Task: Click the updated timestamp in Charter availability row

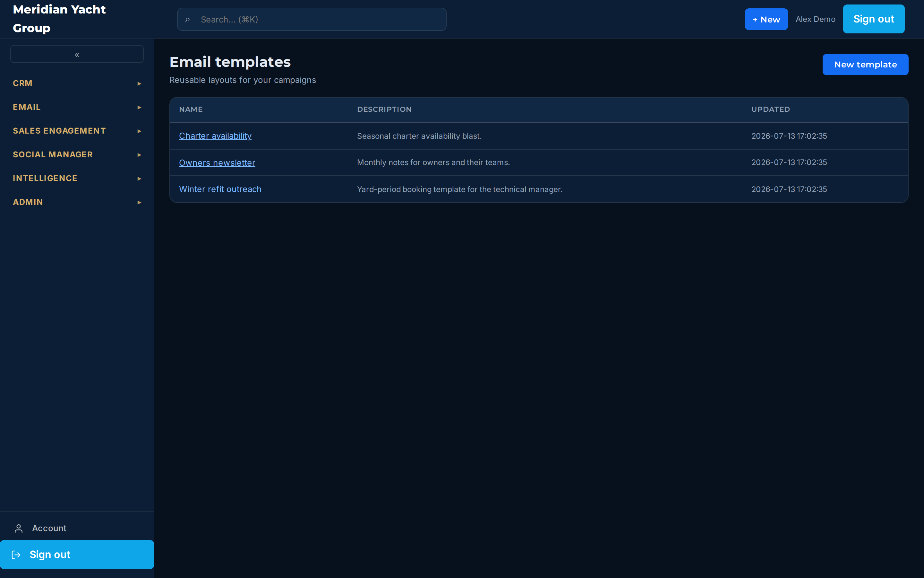Action: coord(789,136)
